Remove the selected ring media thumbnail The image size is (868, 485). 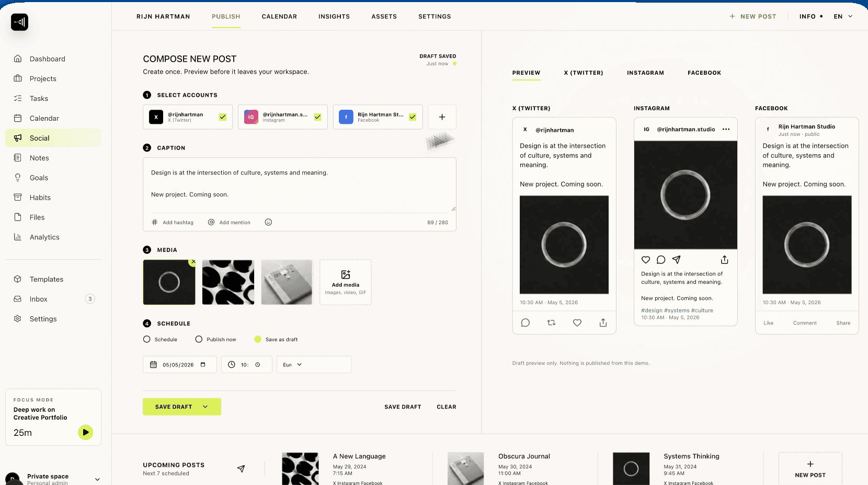pyautogui.click(x=193, y=262)
